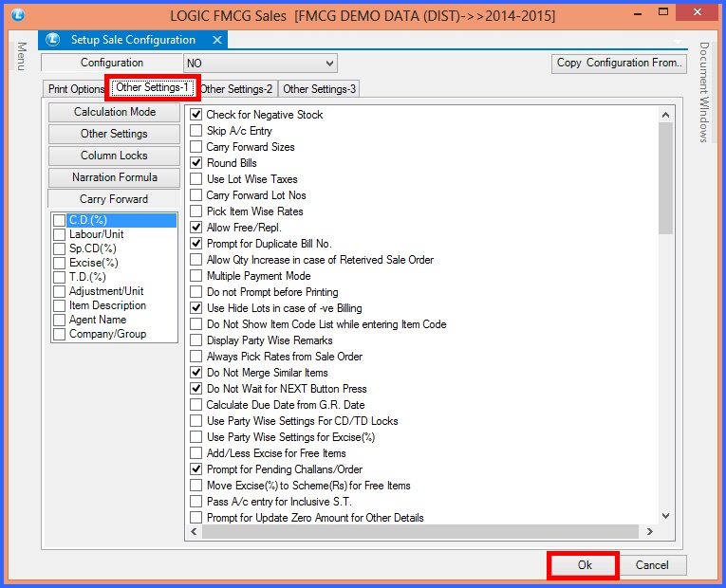Click the Other Settings side button
726x588 pixels.
[115, 134]
